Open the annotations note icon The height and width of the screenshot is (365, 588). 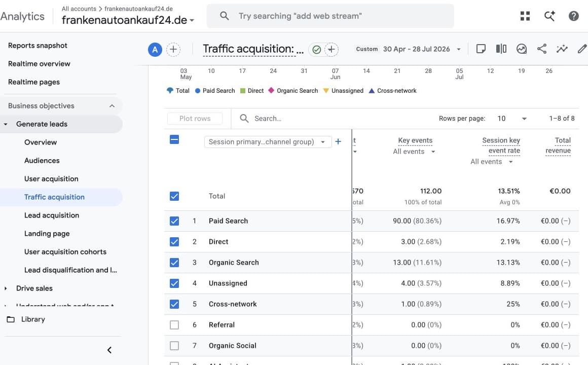[x=481, y=49]
